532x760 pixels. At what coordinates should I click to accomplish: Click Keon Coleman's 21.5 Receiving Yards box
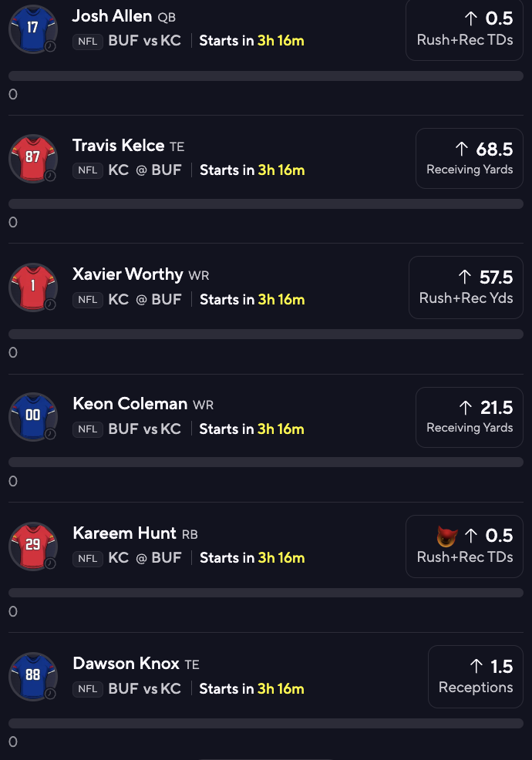(469, 416)
